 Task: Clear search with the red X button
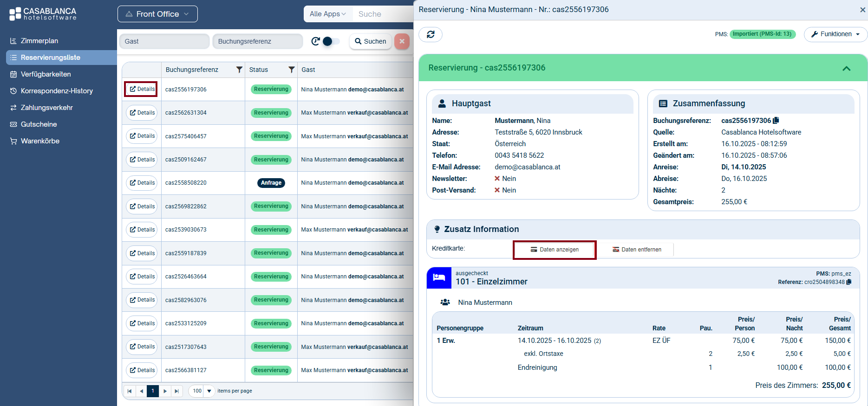[x=402, y=41]
